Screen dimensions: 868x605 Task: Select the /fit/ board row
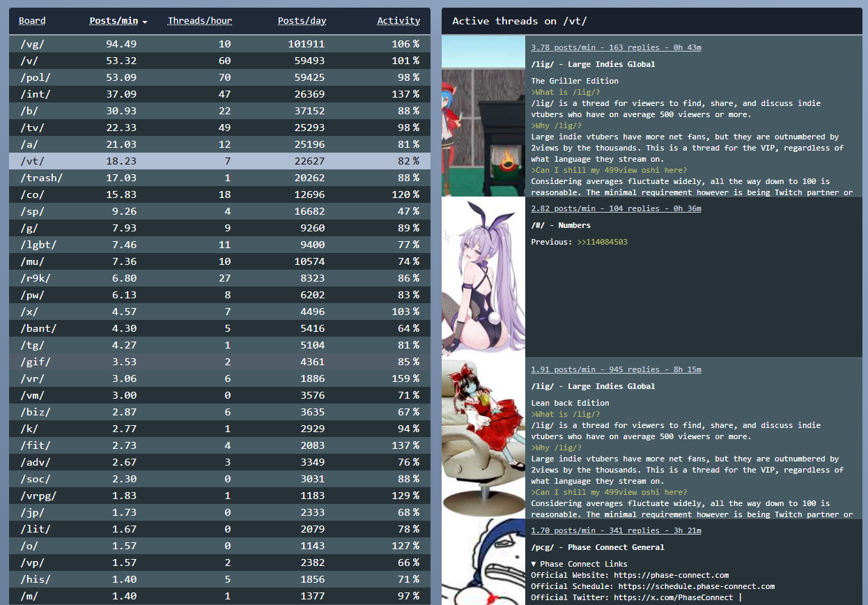[219, 445]
